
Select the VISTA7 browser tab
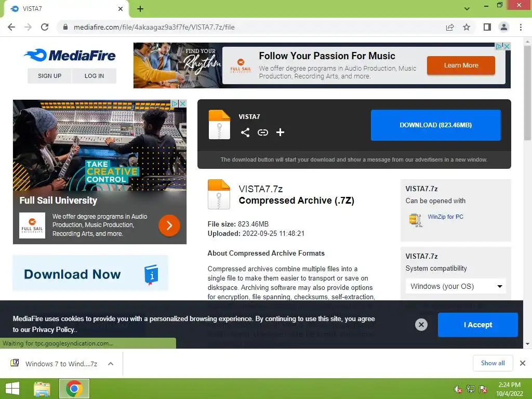[x=66, y=9]
